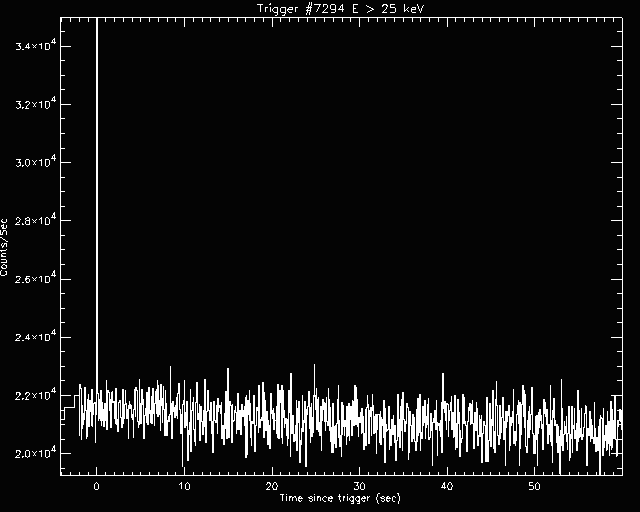Click the y-axis value 3.2×10^4

35,104
